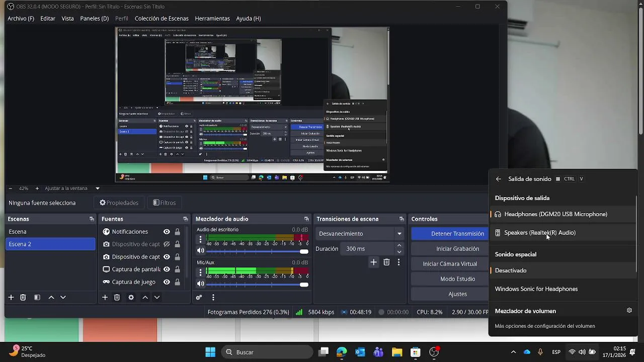Select Escena in scenes list
The height and width of the screenshot is (362, 644).
pos(50,232)
